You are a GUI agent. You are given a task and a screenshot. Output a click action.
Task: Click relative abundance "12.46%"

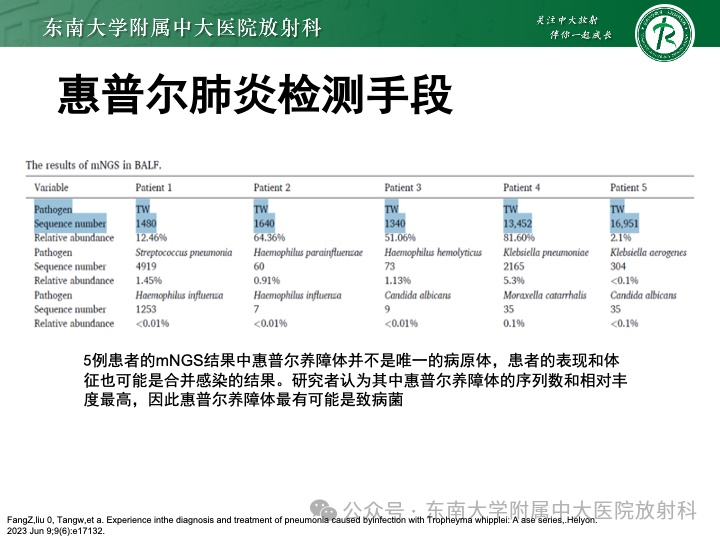(151, 238)
